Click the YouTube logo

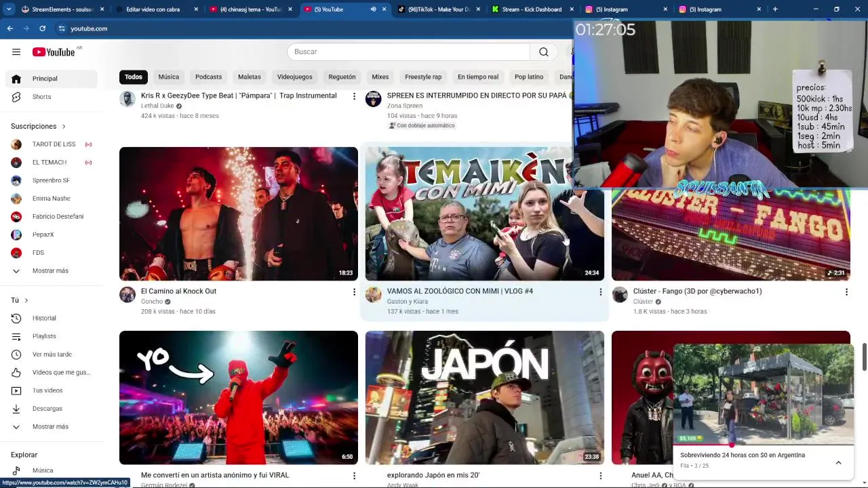click(54, 52)
